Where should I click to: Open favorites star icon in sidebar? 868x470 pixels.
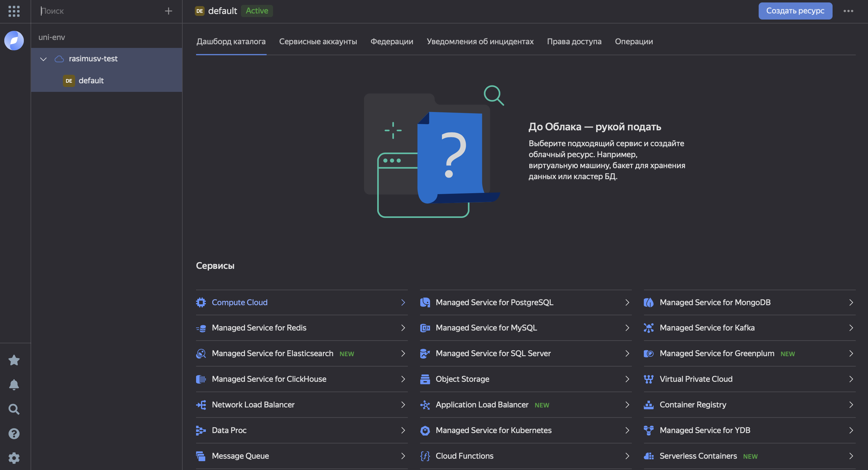point(14,360)
